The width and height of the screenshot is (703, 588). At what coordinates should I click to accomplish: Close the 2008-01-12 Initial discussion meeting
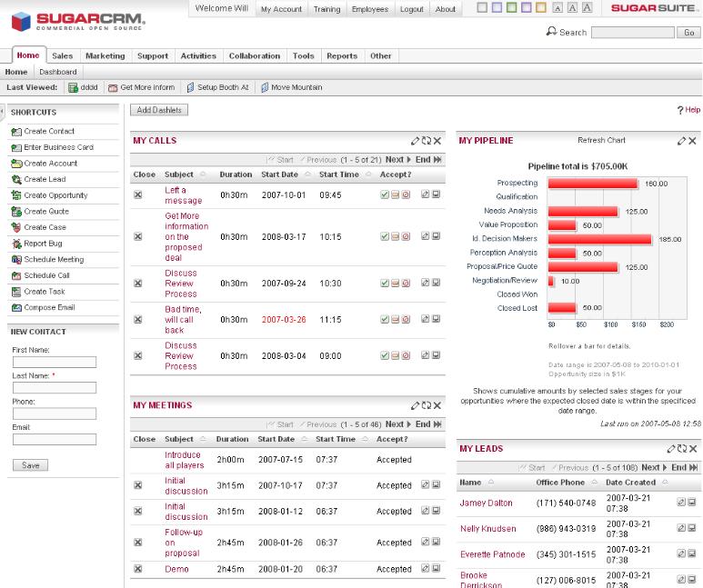[138, 512]
